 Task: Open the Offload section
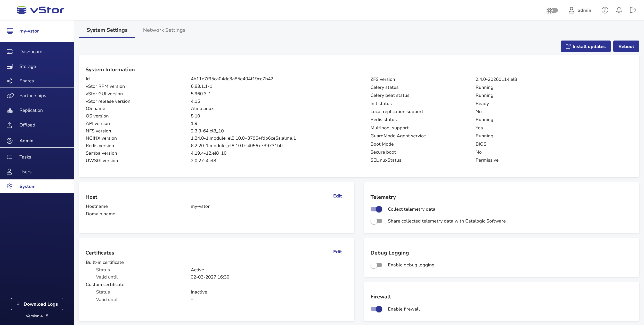tap(27, 125)
